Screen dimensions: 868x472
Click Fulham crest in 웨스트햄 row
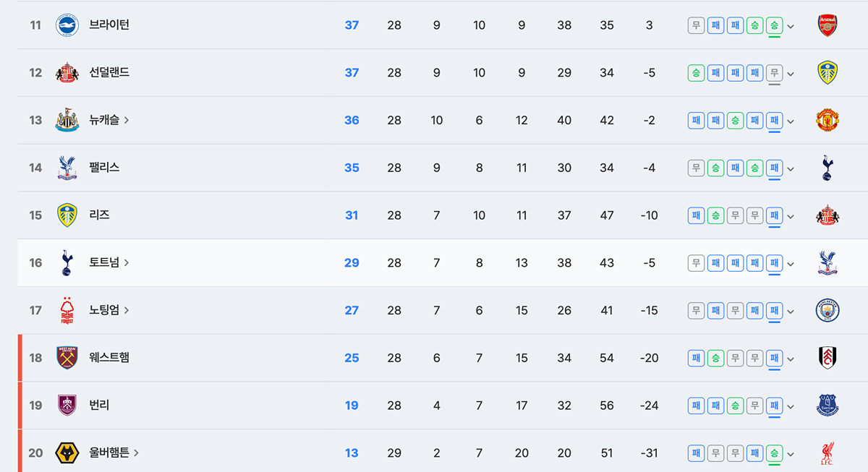coord(827,358)
